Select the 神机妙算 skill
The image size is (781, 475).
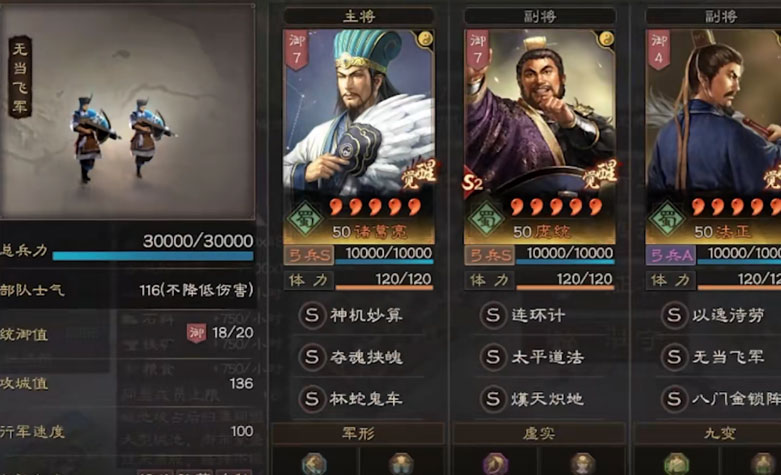366,315
